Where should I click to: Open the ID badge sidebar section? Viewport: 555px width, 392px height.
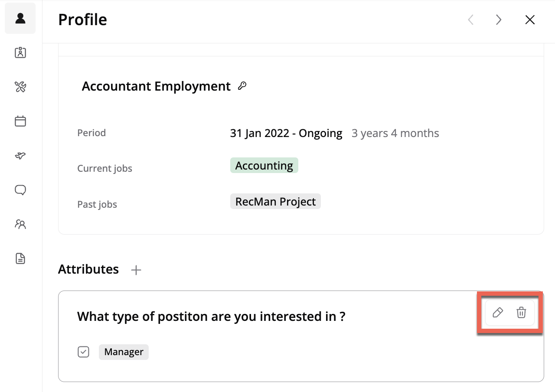click(20, 52)
